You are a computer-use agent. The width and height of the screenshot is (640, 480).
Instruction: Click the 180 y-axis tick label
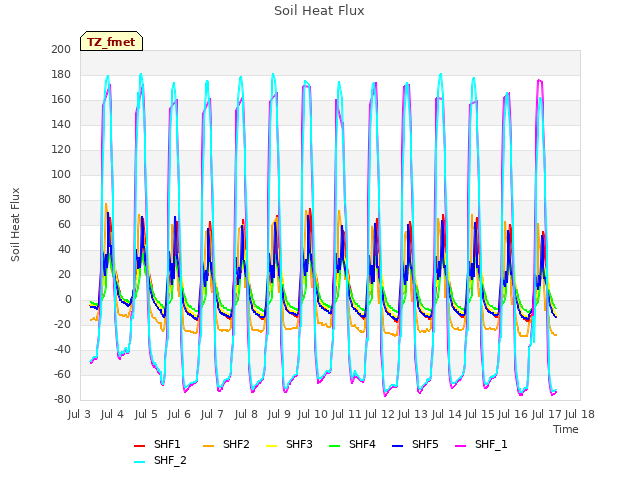[x=61, y=74]
